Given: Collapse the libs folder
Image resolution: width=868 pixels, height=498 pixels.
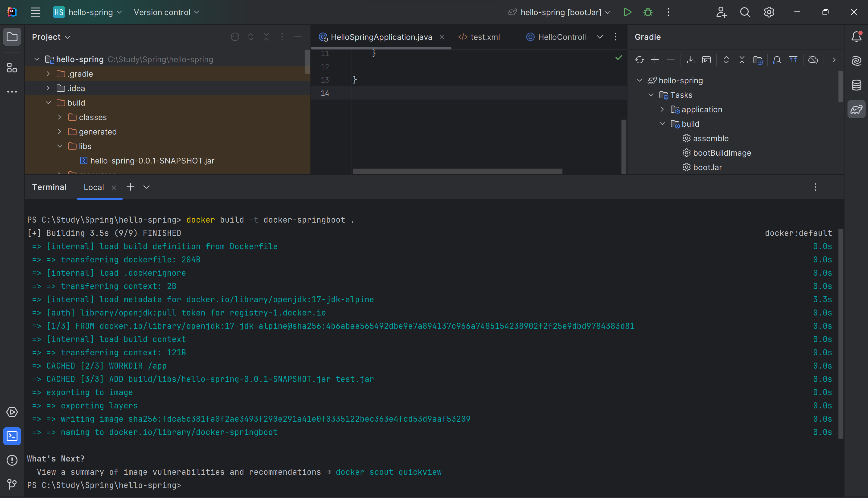Looking at the screenshot, I should tap(59, 146).
